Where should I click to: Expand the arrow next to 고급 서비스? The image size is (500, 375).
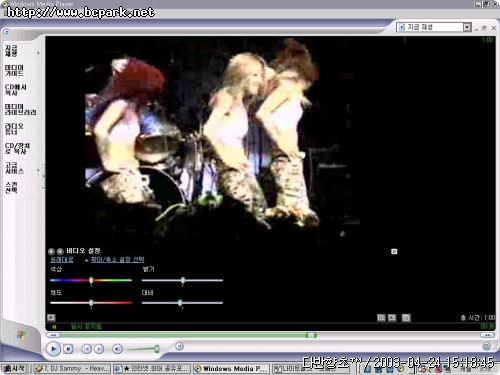point(38,170)
